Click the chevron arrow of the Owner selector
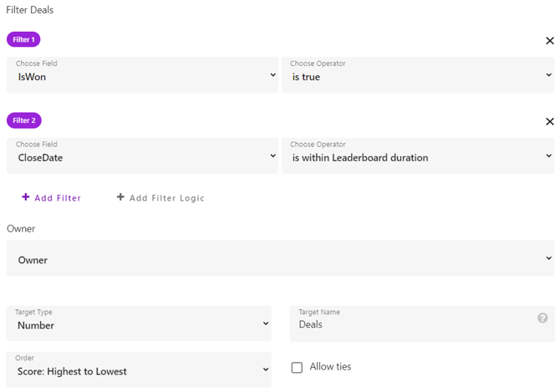 [x=548, y=257]
